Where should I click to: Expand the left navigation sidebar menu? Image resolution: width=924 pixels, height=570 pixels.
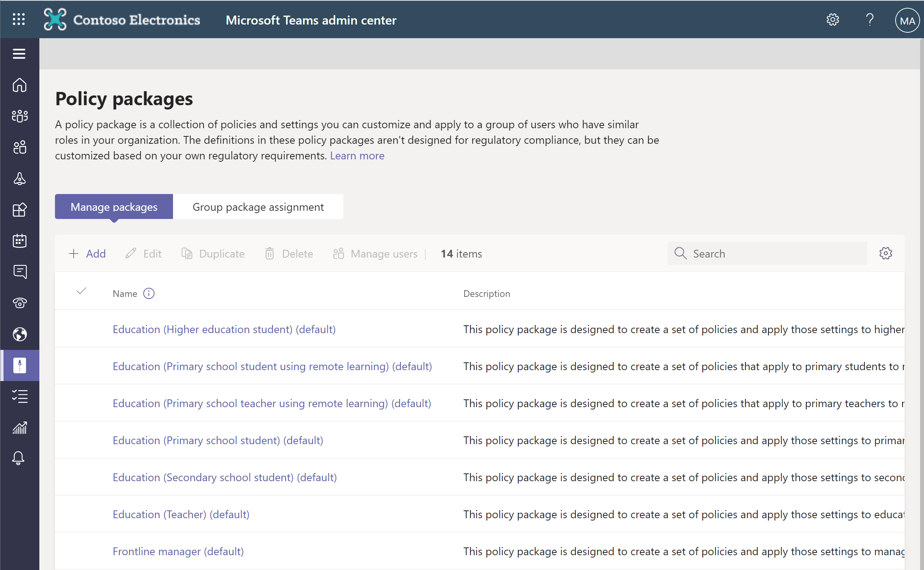(x=19, y=54)
